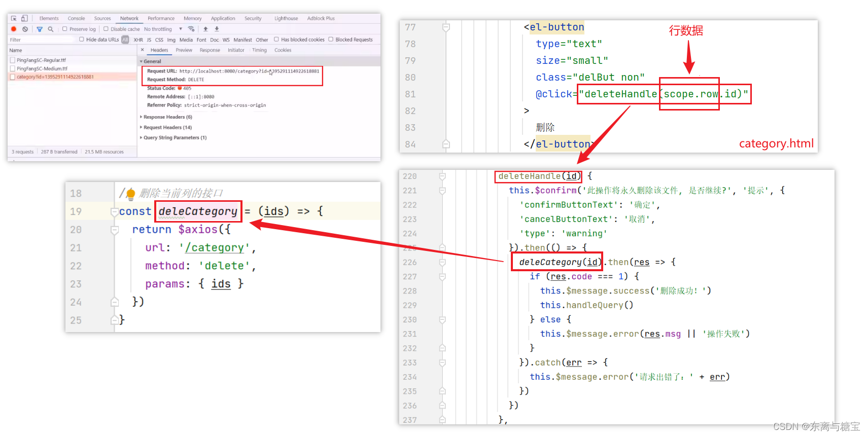The width and height of the screenshot is (868, 436).
Task: Filter requests by CSS type
Action: pos(159,40)
